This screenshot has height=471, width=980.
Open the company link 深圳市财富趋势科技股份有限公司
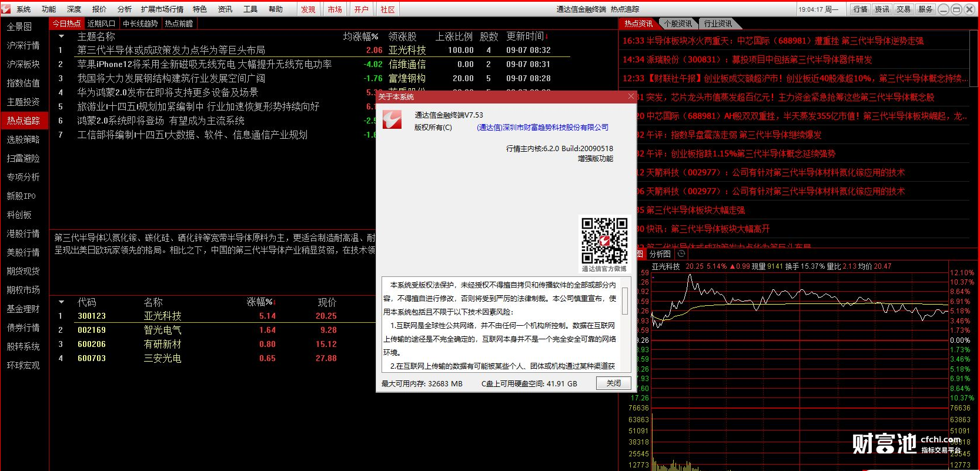(x=543, y=127)
